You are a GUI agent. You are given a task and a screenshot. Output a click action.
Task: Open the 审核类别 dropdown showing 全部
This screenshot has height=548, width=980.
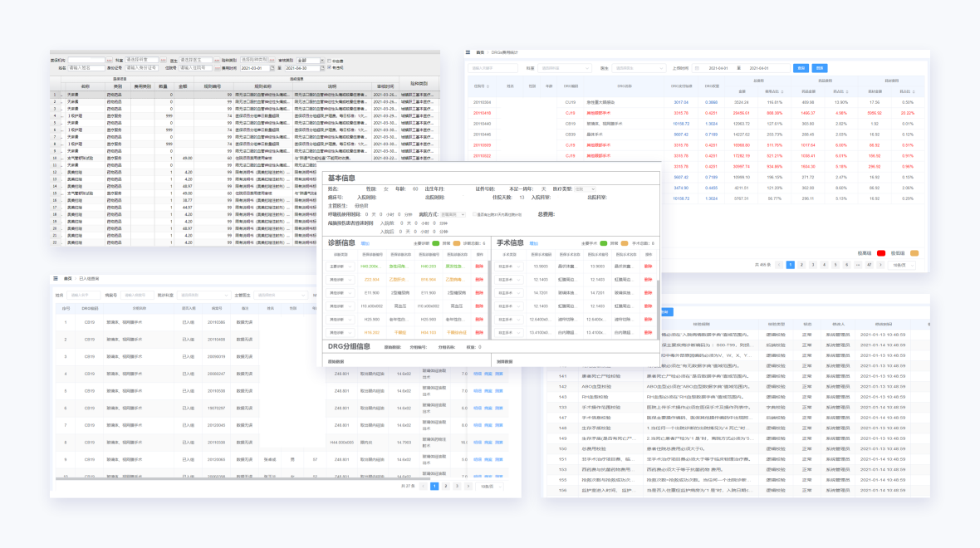(x=309, y=61)
